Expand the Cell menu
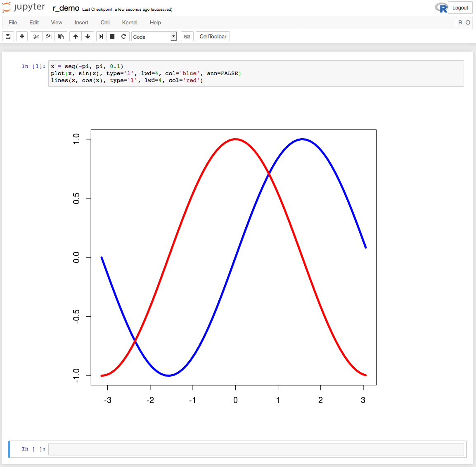This screenshot has height=467, width=476. click(x=105, y=23)
